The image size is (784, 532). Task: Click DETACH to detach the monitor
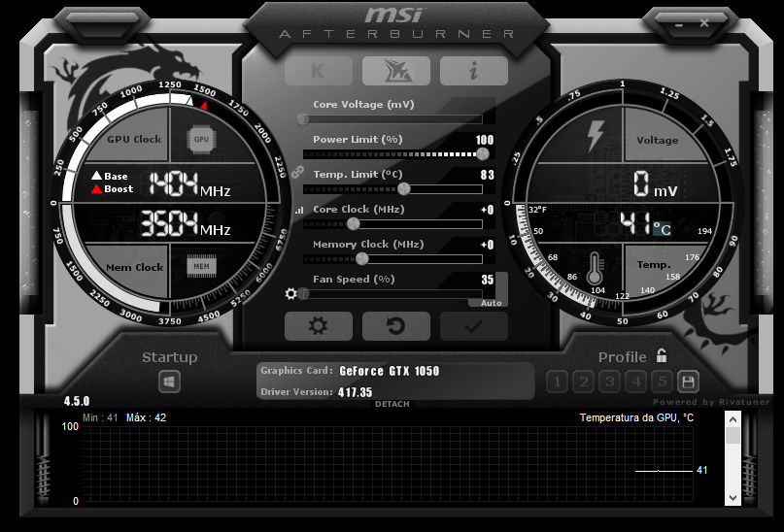pos(392,404)
